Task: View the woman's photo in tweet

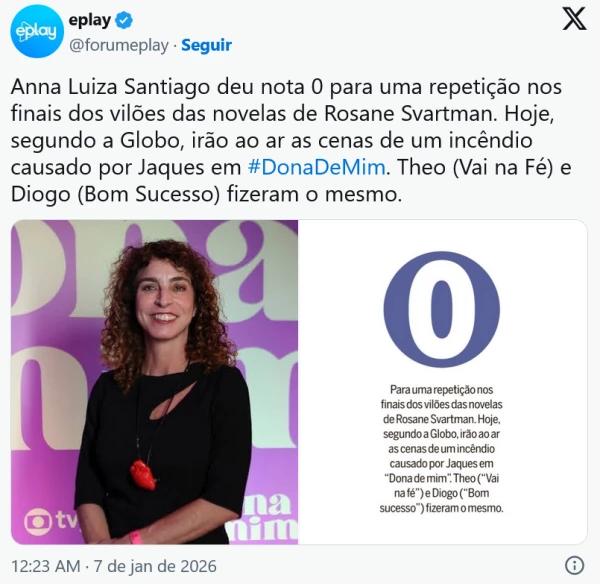Action: [x=155, y=382]
